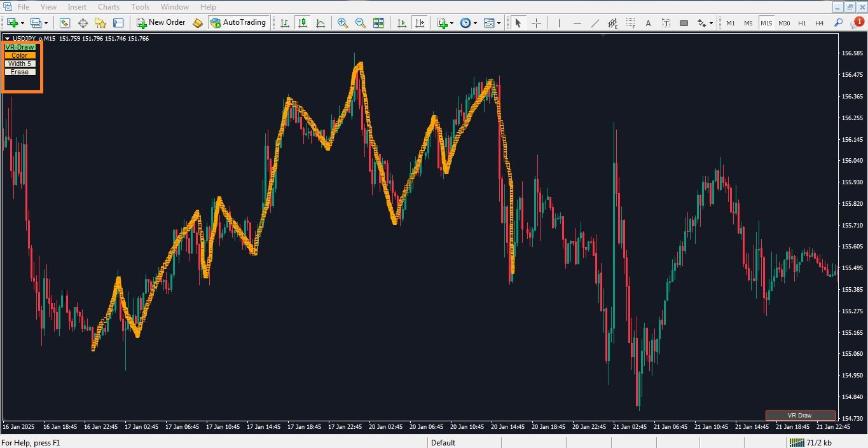
Task: Pick the Vertical Line drawing tool
Action: [559, 23]
